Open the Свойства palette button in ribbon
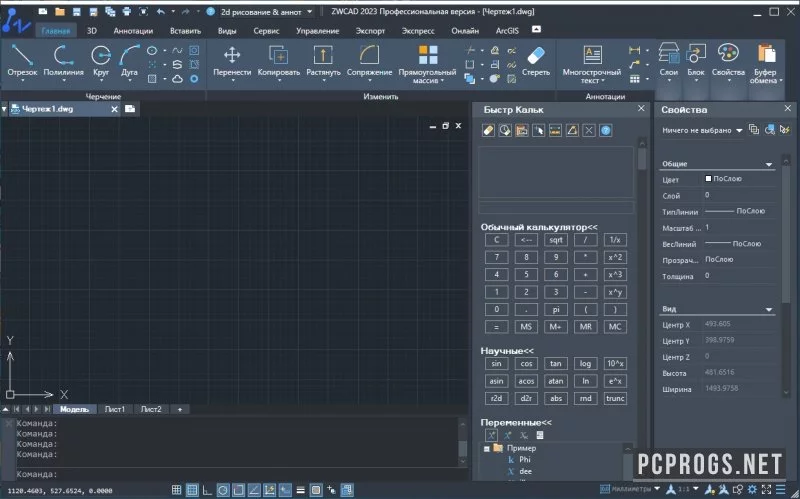The width and height of the screenshot is (800, 499). click(728, 61)
